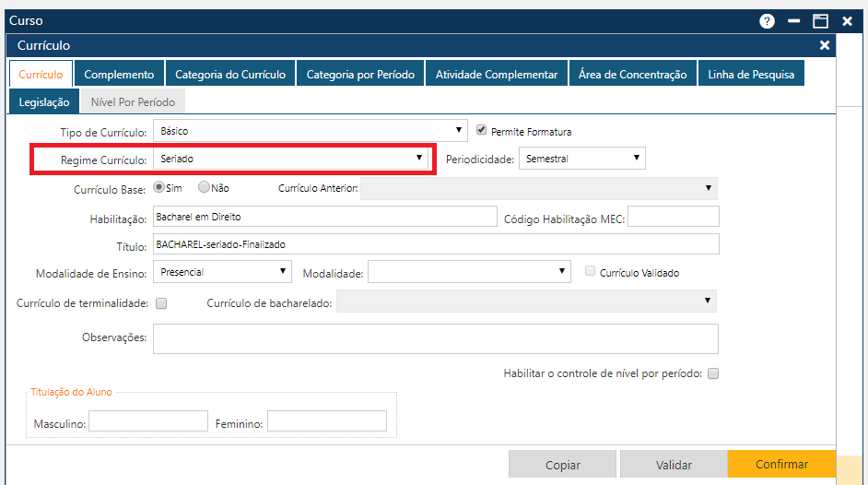Open the Categoria por Período tab
The image size is (868, 485).
click(x=360, y=74)
